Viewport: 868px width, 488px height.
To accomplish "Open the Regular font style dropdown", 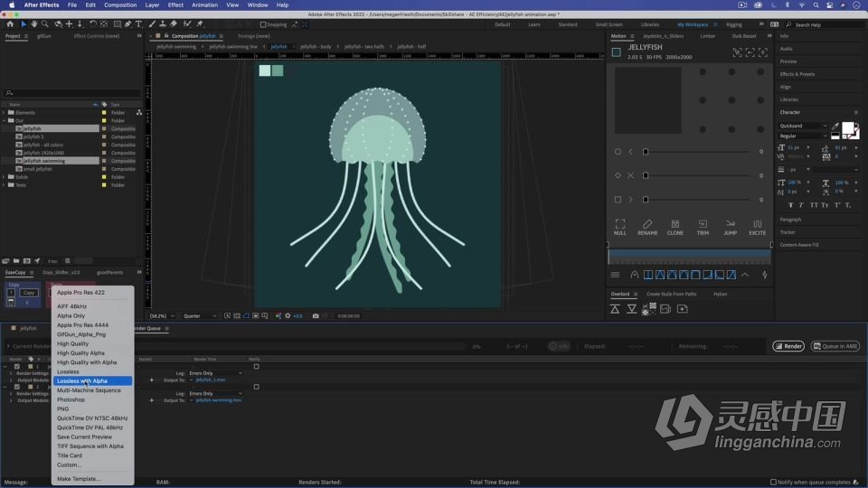I will [x=803, y=136].
